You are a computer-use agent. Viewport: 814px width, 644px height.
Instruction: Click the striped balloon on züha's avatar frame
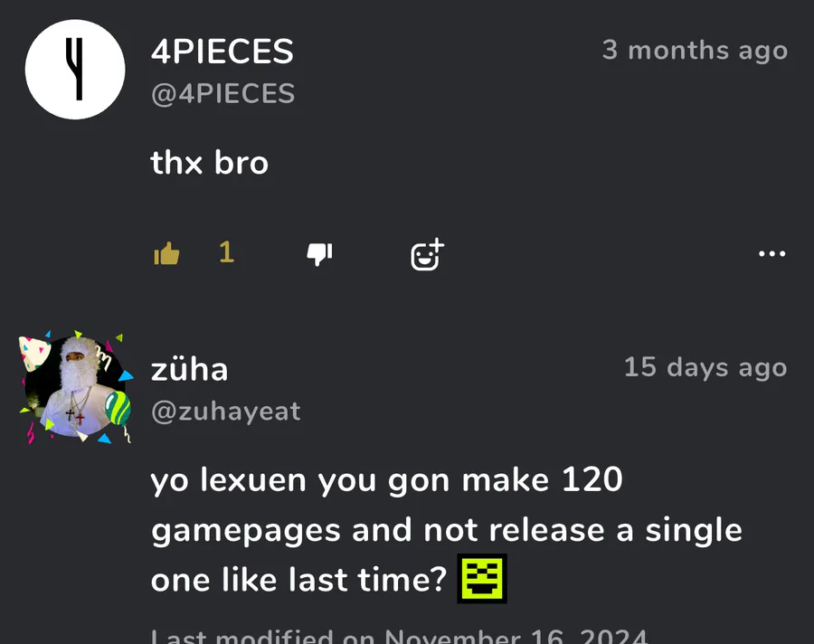(118, 409)
